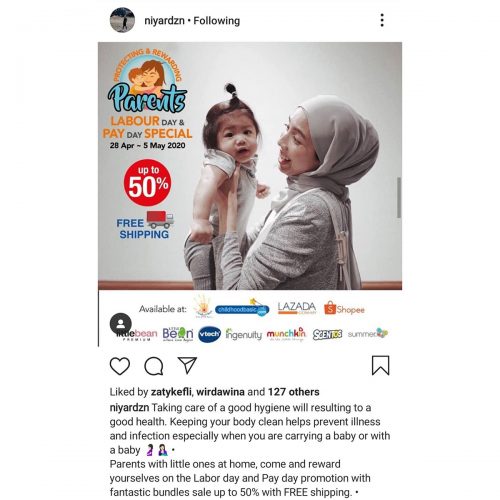Tap the munchkin brand logo
The image size is (500, 500).
pos(286,334)
